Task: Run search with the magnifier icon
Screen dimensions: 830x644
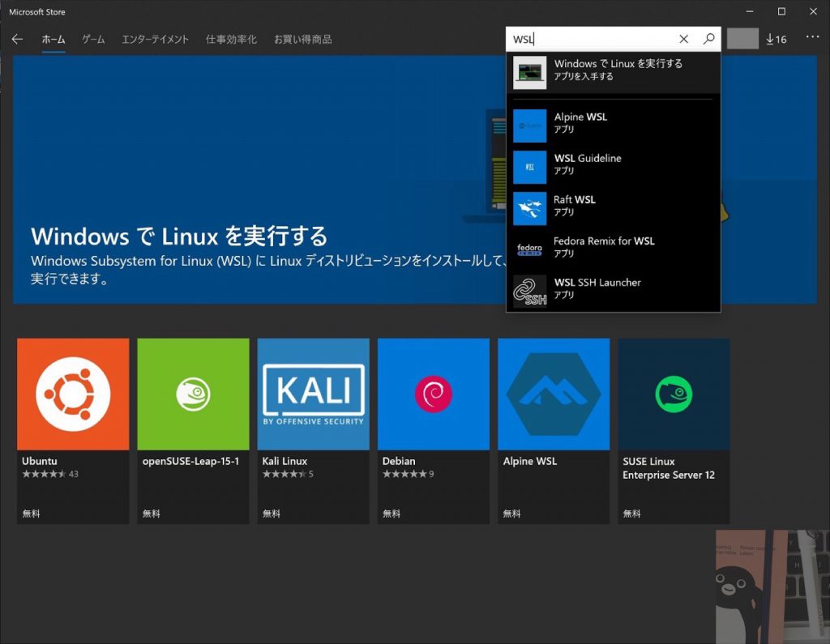Action: 708,39
